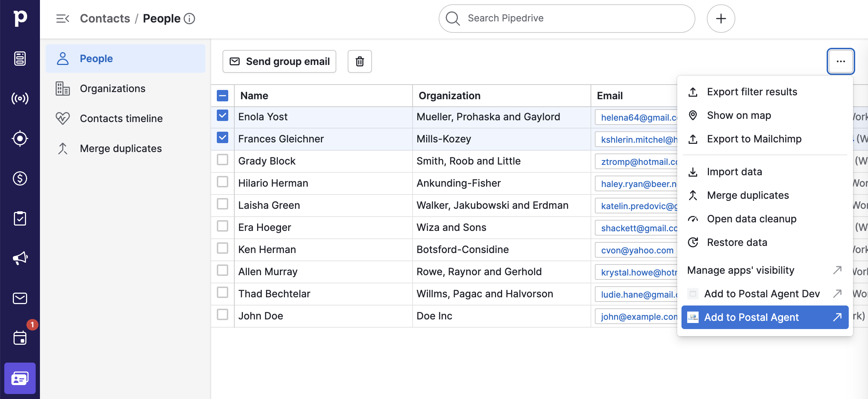
Task: Open the cvon@yahoo.com email link
Action: point(637,251)
